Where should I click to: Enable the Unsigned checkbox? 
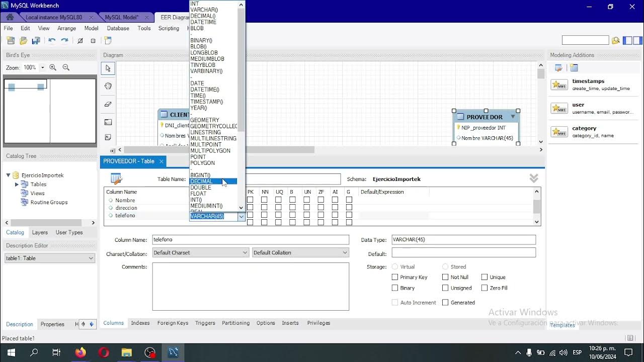(445, 288)
